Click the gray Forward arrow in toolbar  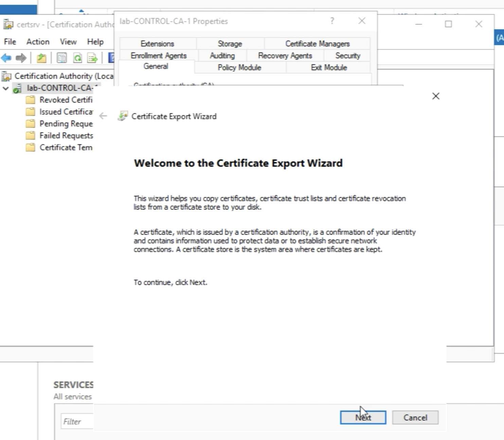(21, 58)
